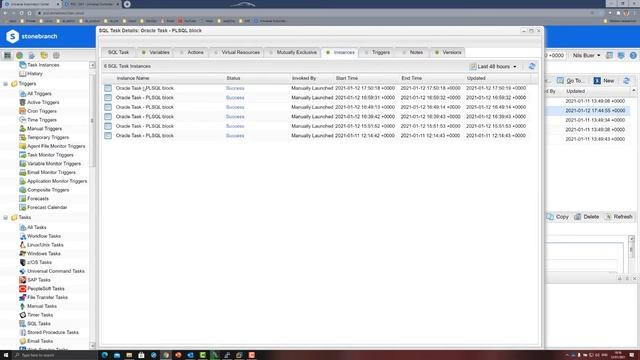Image resolution: width=640 pixels, height=360 pixels.
Task: Collapse the Triggers folder in the tree
Action: [x=5, y=84]
